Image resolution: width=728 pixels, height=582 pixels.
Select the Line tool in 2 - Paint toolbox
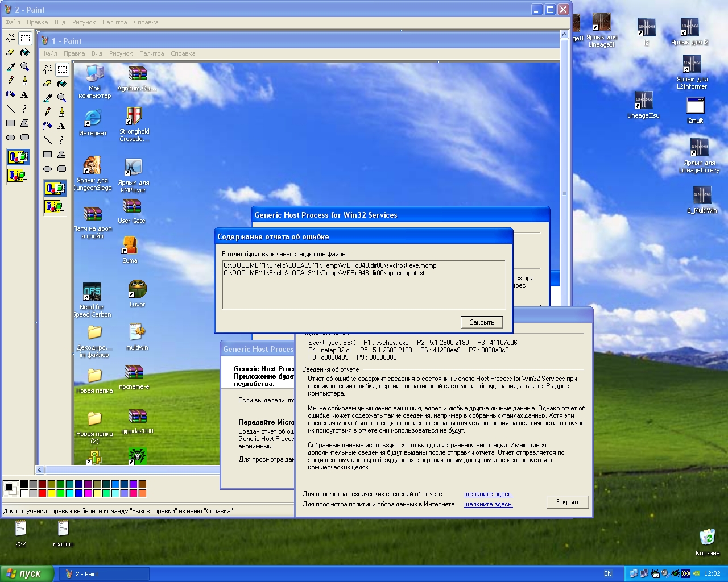pos(11,109)
